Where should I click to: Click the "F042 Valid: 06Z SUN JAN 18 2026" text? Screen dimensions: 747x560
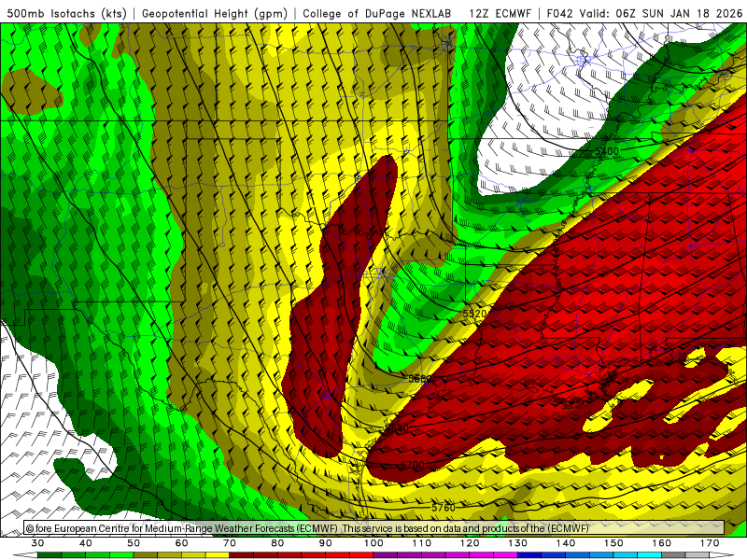(x=644, y=13)
